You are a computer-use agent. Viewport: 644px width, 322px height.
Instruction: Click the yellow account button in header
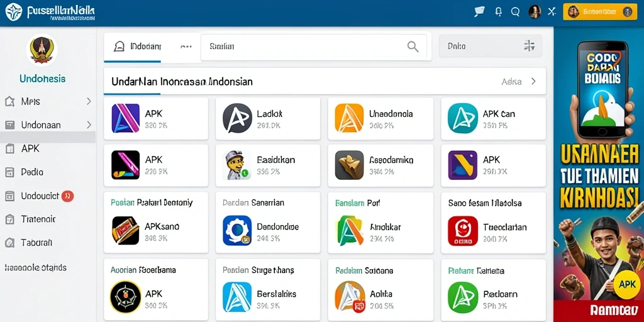point(599,12)
